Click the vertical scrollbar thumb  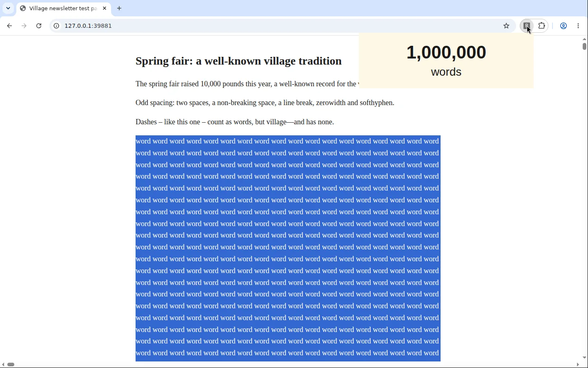(x=585, y=46)
